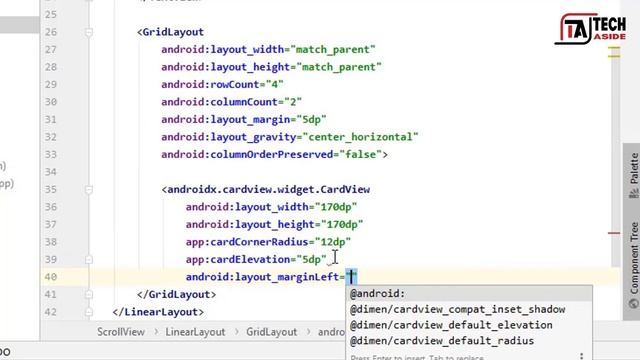640x360 pixels.
Task: Select ScrollView in the breadcrumb bar
Action: tap(121, 332)
